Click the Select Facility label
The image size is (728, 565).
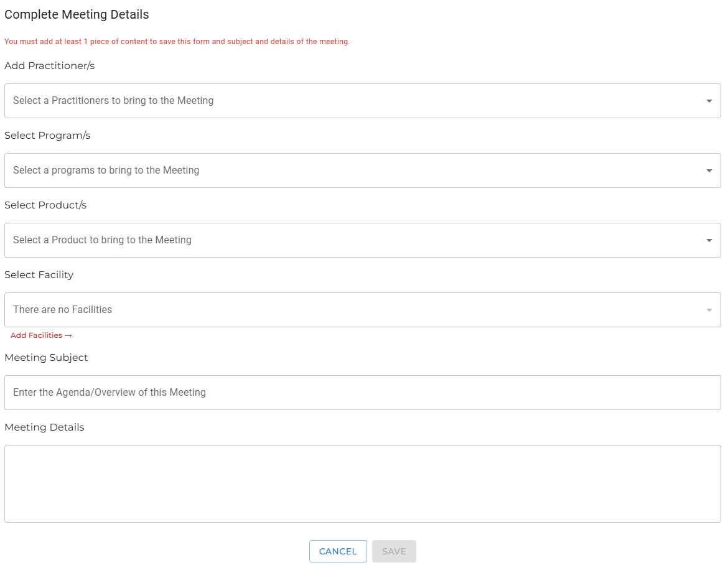click(39, 274)
